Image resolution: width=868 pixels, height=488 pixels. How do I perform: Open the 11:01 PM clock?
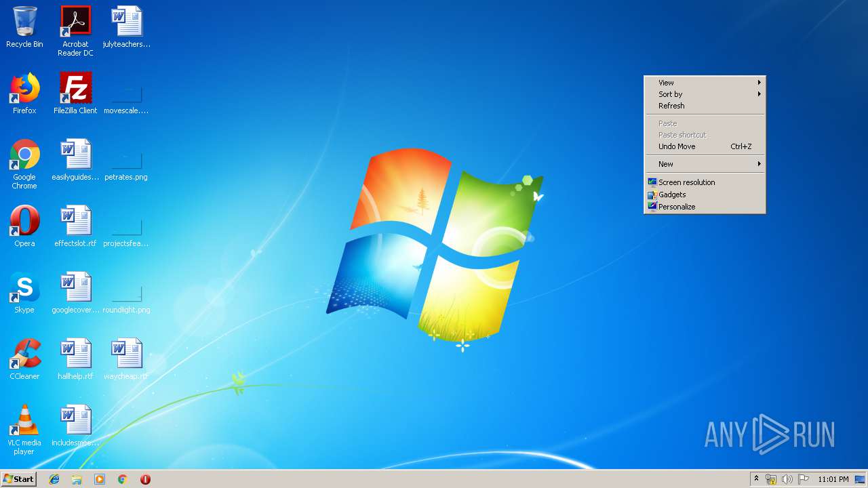[x=833, y=479]
